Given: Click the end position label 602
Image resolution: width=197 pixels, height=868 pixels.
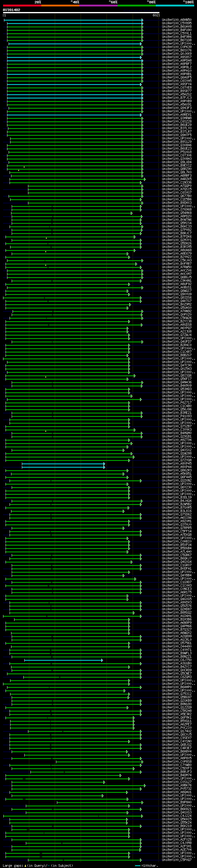Looking at the screenshot, I should point(155,15).
